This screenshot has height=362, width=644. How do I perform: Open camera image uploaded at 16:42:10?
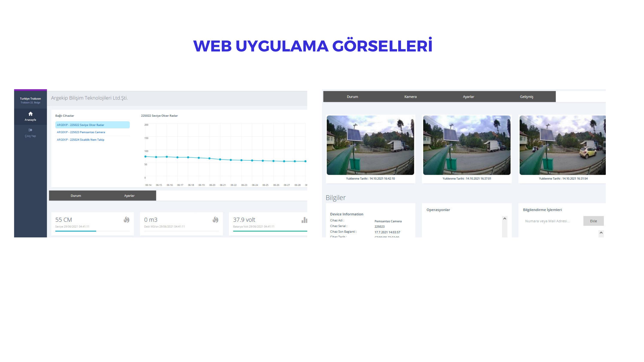pos(370,145)
